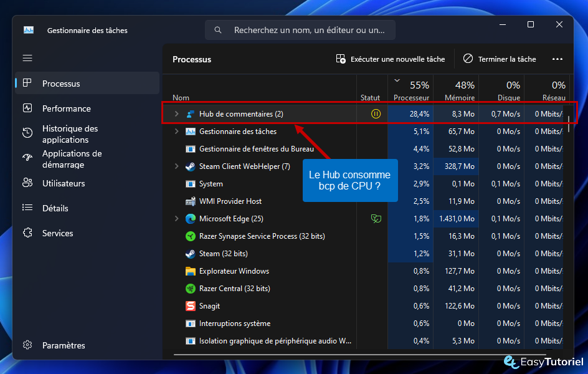Select the Interruptions système row
This screenshot has height=374, width=588.
click(364, 324)
